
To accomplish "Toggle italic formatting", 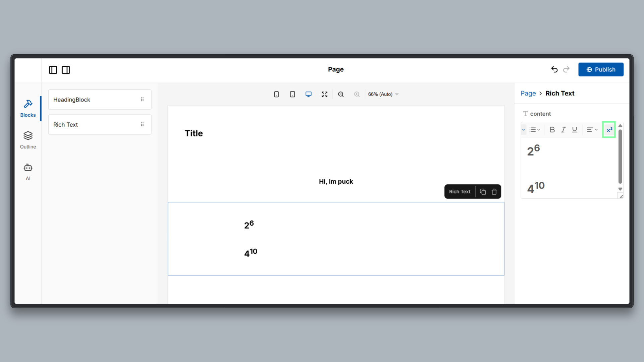I will [x=563, y=129].
